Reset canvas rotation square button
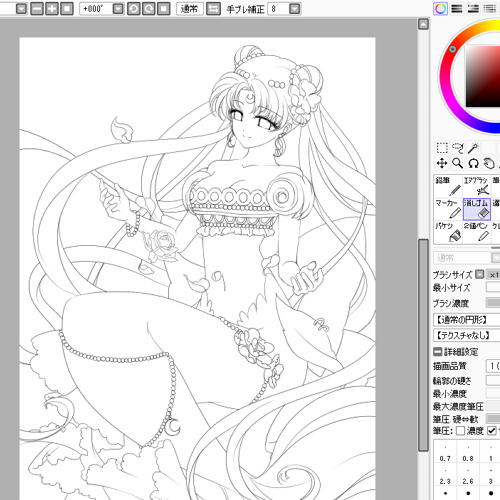The width and height of the screenshot is (500, 500). pyautogui.click(x=163, y=9)
